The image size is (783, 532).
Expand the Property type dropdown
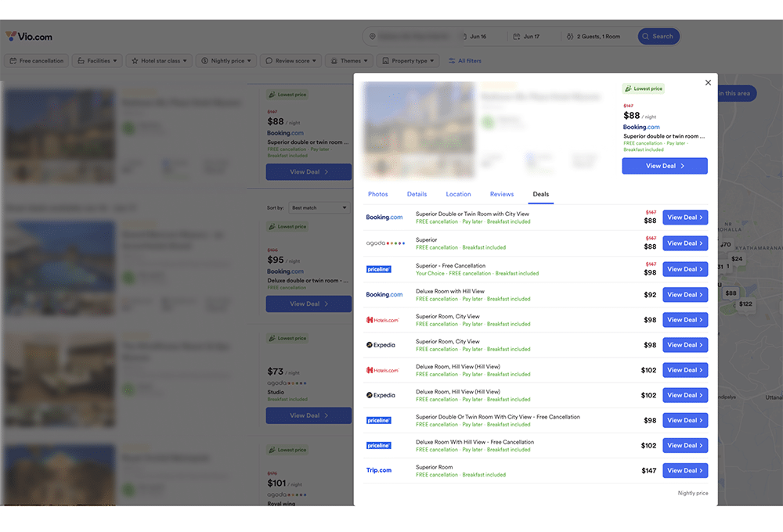408,61
